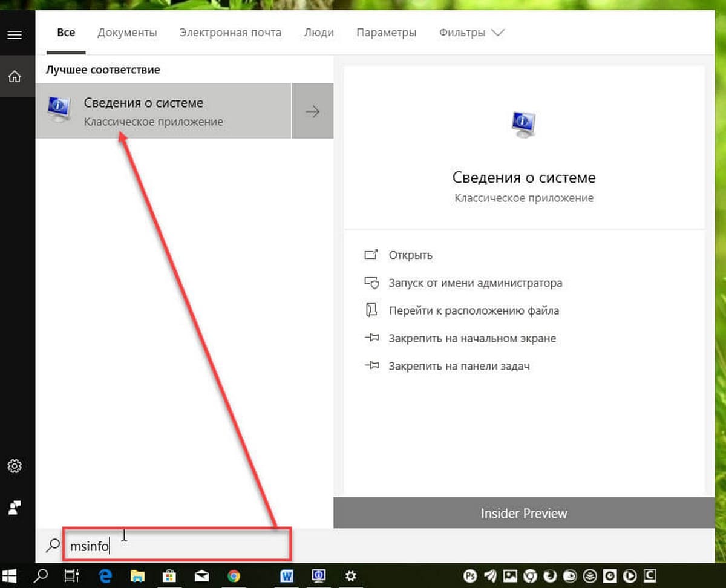Expand the Фильтры dropdown
The height and width of the screenshot is (588, 726).
[x=471, y=33]
